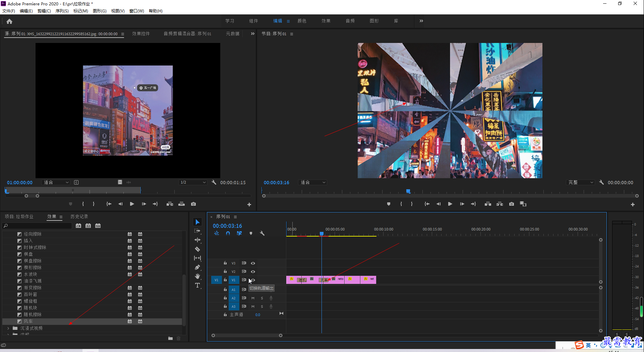Switch to 颜色 workspace
Viewport: 644px width, 352px height.
pos(302,21)
